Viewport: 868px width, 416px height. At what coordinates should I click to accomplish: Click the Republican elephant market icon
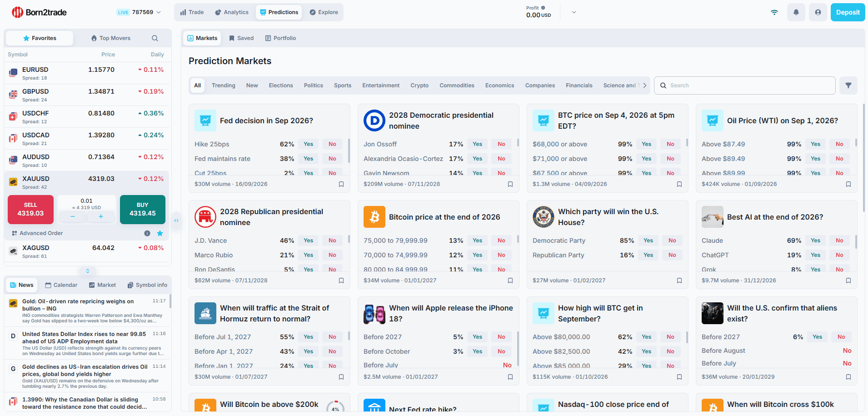tap(205, 217)
